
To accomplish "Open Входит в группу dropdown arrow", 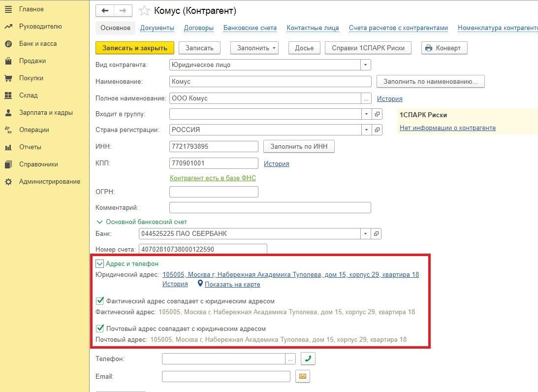I will tap(366, 114).
